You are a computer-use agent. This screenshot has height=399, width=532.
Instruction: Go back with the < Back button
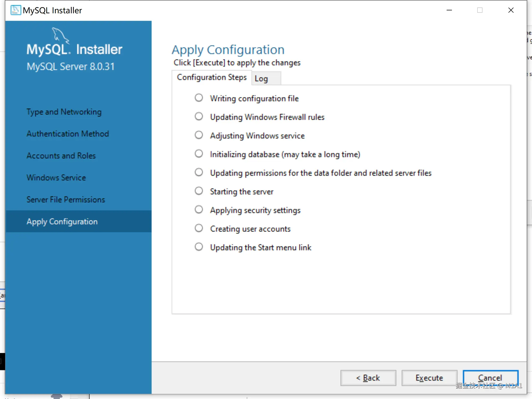[368, 378]
